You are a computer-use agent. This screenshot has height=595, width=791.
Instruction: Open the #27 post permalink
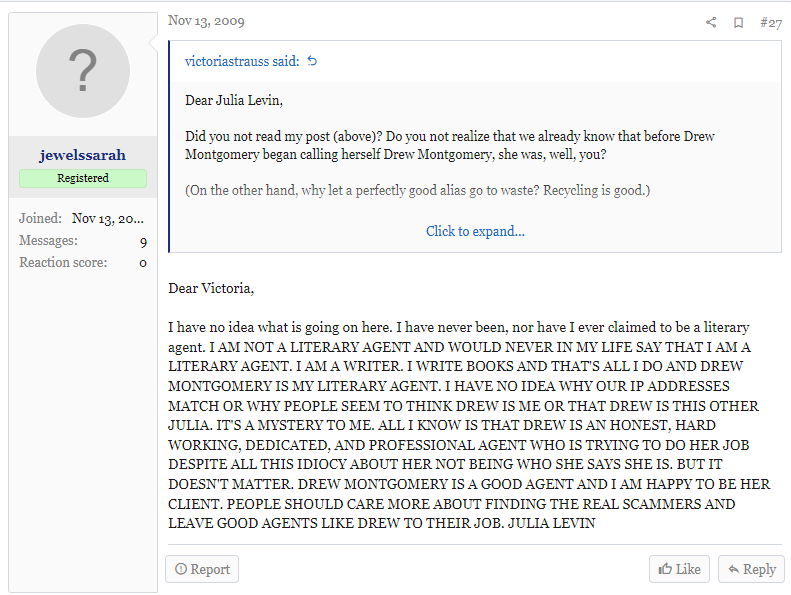[770, 22]
